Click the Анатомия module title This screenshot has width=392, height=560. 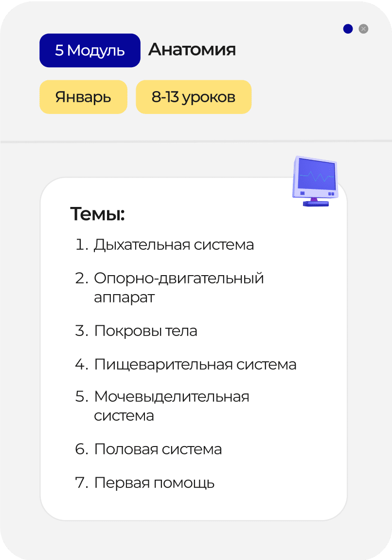[x=192, y=50]
